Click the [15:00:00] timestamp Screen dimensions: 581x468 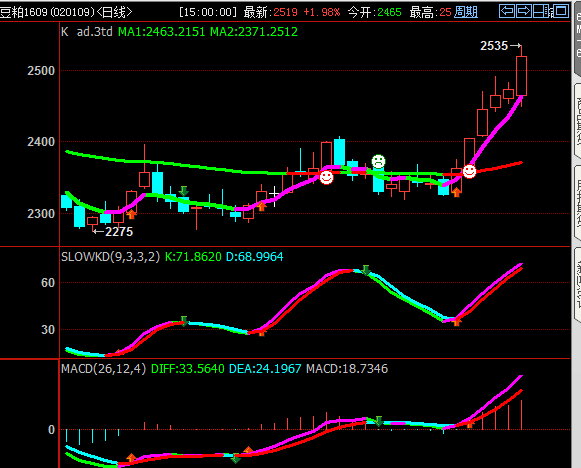[208, 12]
